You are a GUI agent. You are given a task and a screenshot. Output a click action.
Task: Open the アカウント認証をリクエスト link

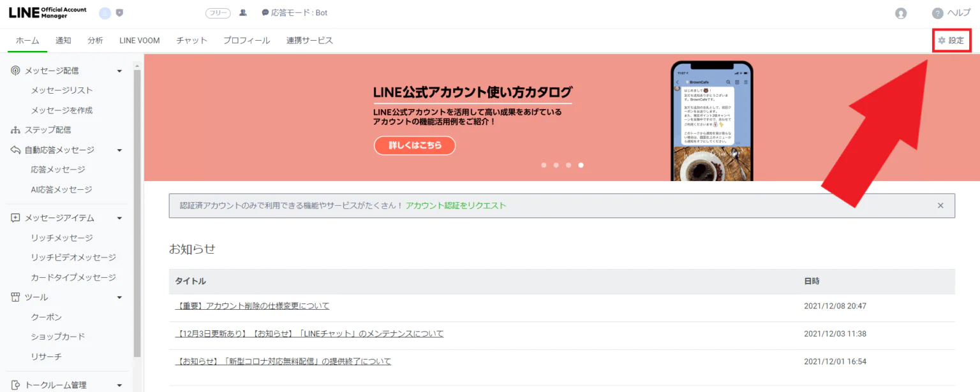click(x=456, y=205)
